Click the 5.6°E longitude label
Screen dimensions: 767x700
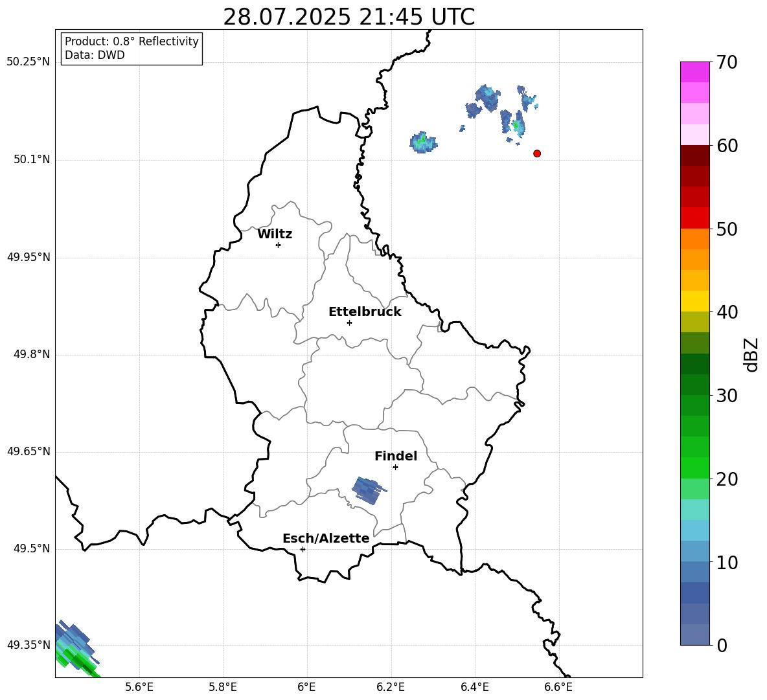[x=139, y=687]
